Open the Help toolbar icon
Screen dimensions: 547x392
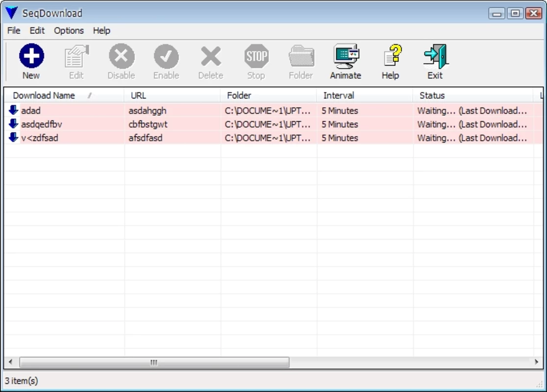click(x=392, y=55)
